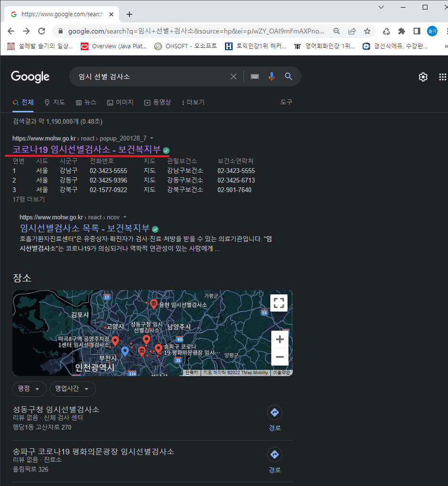The width and height of the screenshot is (448, 486).
Task: Open the 경선식에듀 bookmark
Action: [395, 46]
